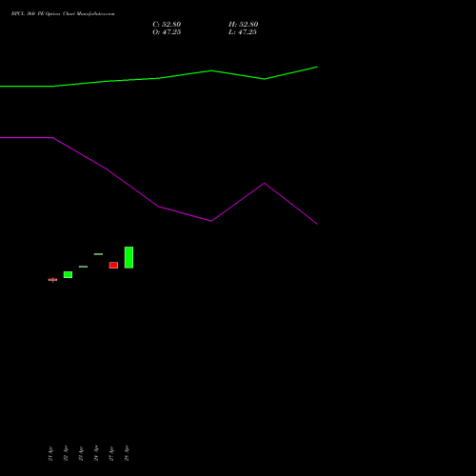The width and height of the screenshot is (476, 476).
Task: Click the purple indicator line
Action: point(159,207)
